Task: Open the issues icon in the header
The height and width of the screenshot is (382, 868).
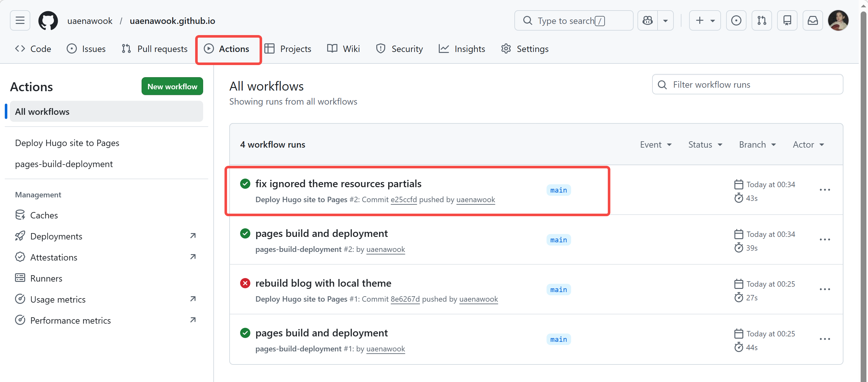Action: tap(736, 20)
